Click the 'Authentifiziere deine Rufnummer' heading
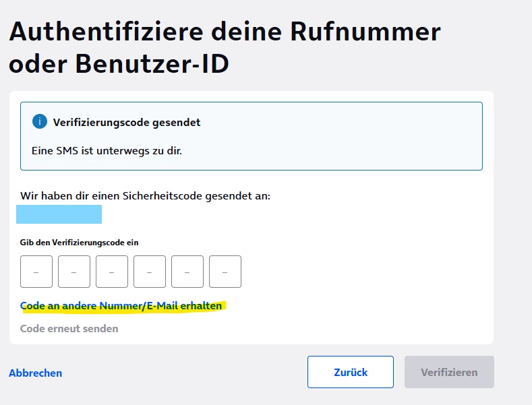Viewport: 532px width, 405px height. tap(225, 32)
